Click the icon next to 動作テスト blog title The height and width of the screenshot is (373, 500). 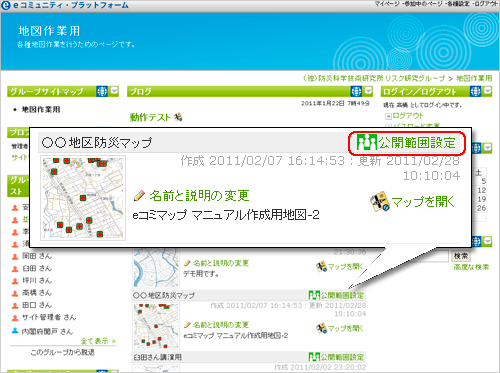[x=178, y=117]
